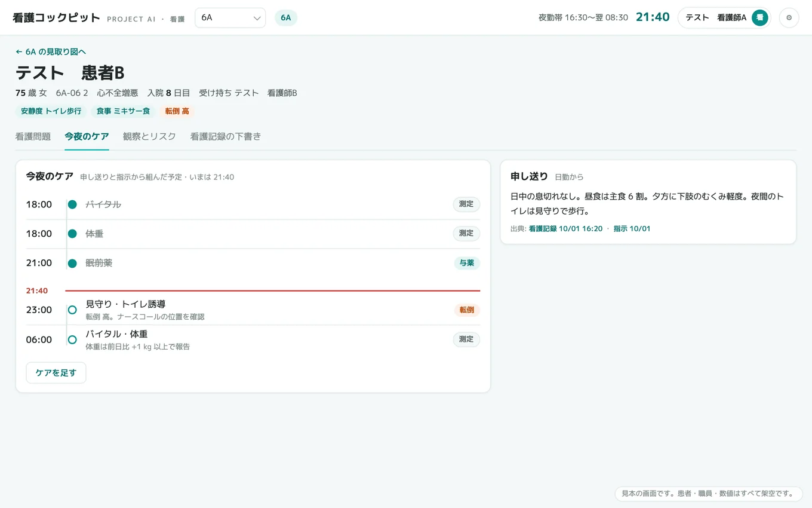Click the 転倒 高 risk chip
812x508 pixels.
point(177,111)
